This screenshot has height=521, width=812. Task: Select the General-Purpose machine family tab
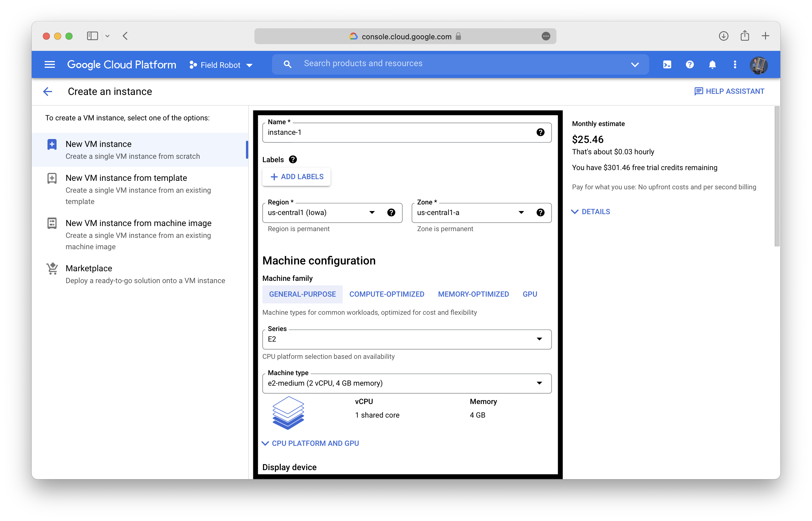tap(302, 294)
